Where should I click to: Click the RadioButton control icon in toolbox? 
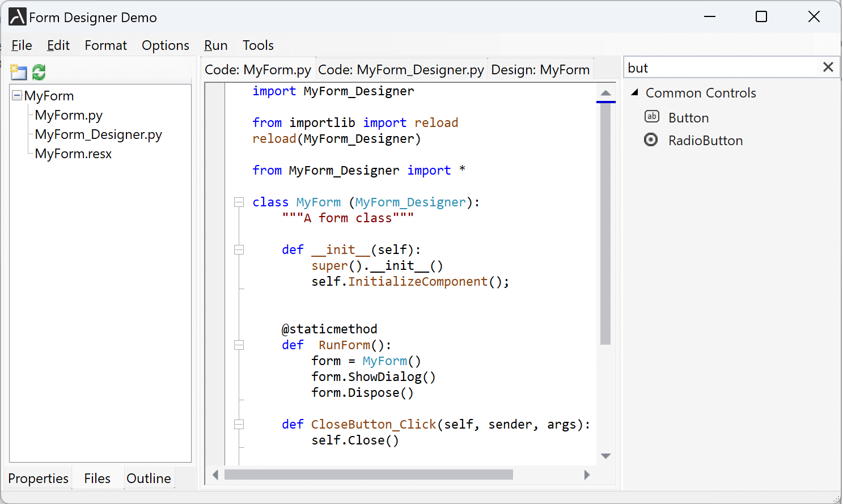[x=651, y=139]
